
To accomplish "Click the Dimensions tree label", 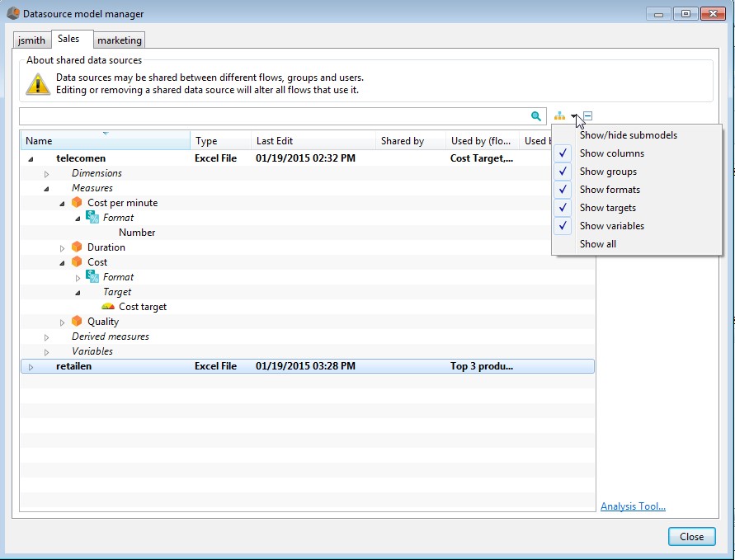I will [x=97, y=173].
